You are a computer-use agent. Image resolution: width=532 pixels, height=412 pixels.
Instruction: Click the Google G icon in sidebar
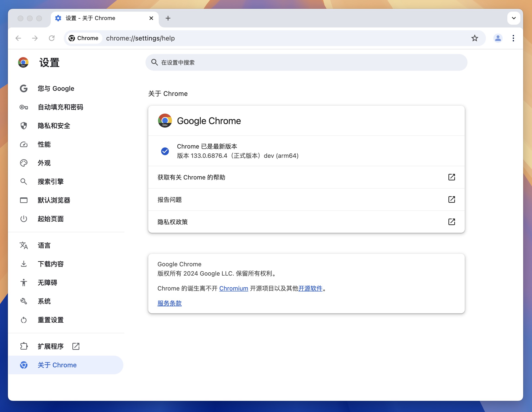click(24, 88)
